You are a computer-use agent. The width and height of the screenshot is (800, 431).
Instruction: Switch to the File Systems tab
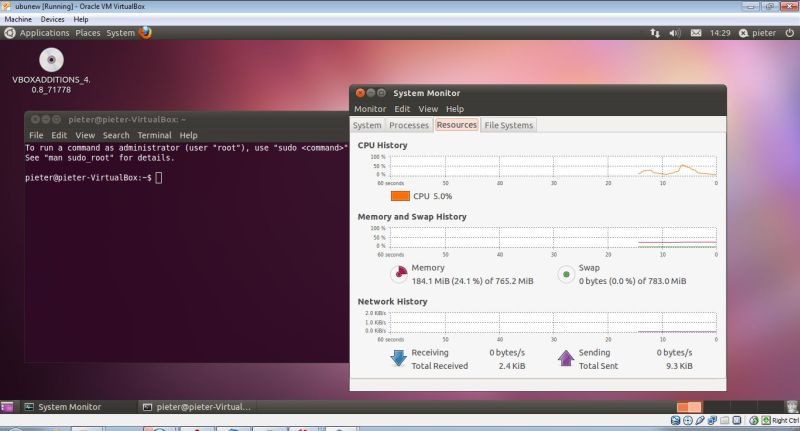[509, 125]
